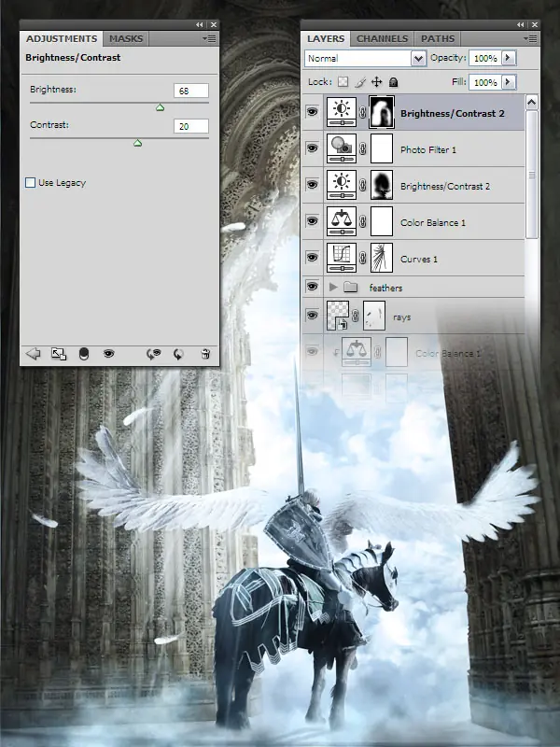
Task: Click the lock position move icon
Action: pos(376,82)
